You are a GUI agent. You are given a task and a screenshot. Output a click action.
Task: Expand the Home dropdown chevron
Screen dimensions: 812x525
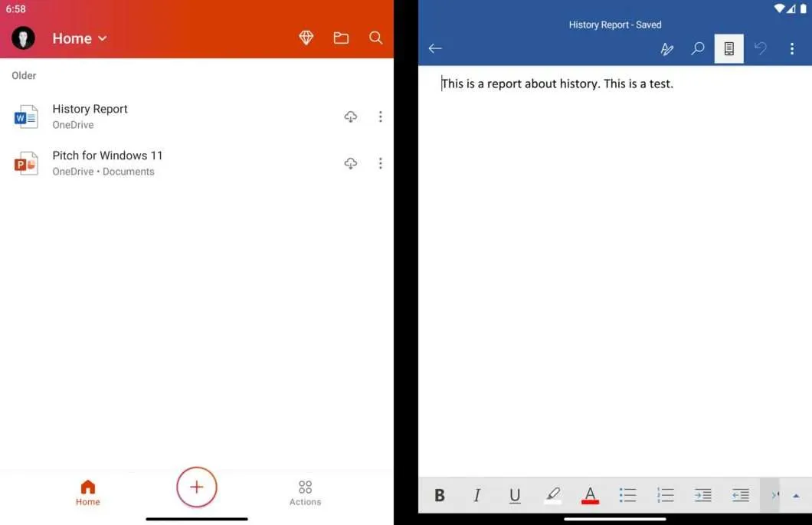(103, 38)
